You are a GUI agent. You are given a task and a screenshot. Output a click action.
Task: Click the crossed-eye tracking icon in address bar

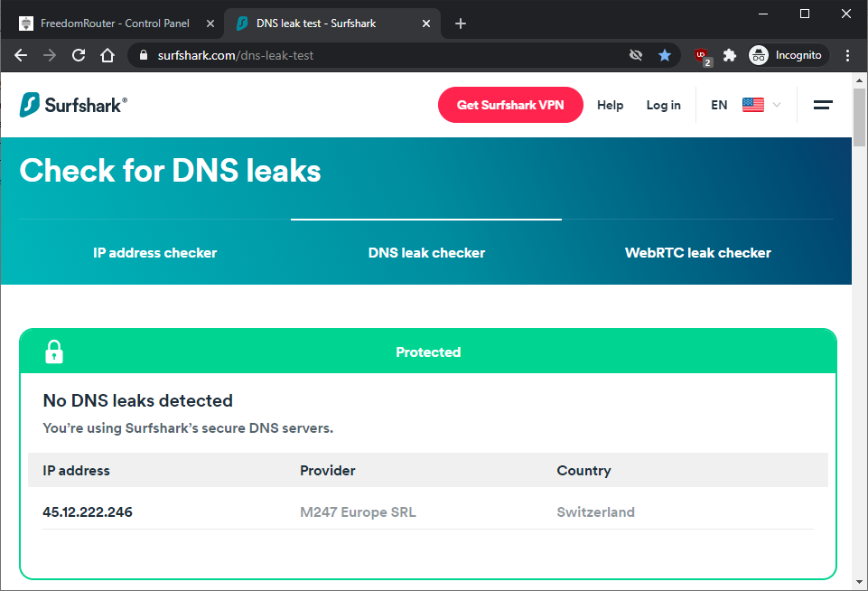pos(636,55)
